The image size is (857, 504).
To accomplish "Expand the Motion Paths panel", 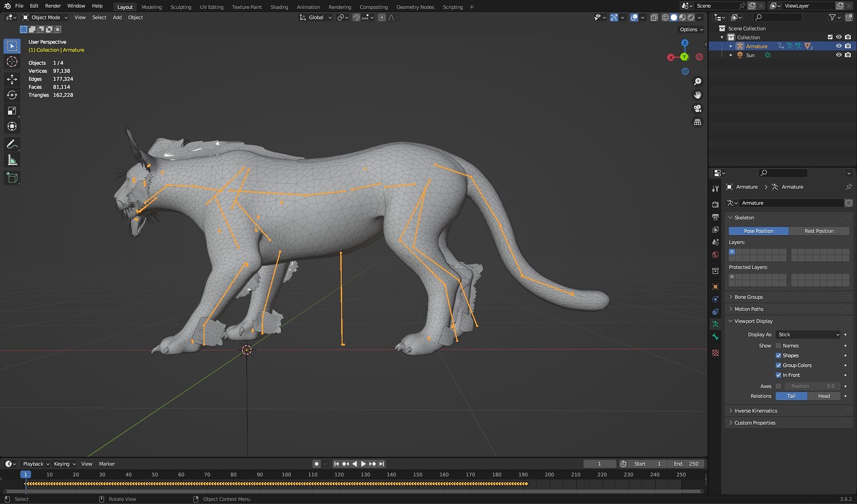I will [x=748, y=309].
